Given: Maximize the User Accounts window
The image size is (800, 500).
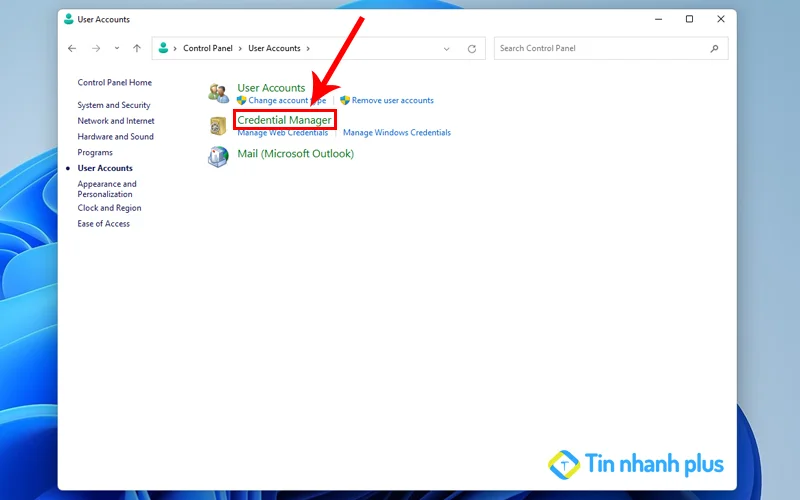Looking at the screenshot, I should click(x=689, y=19).
